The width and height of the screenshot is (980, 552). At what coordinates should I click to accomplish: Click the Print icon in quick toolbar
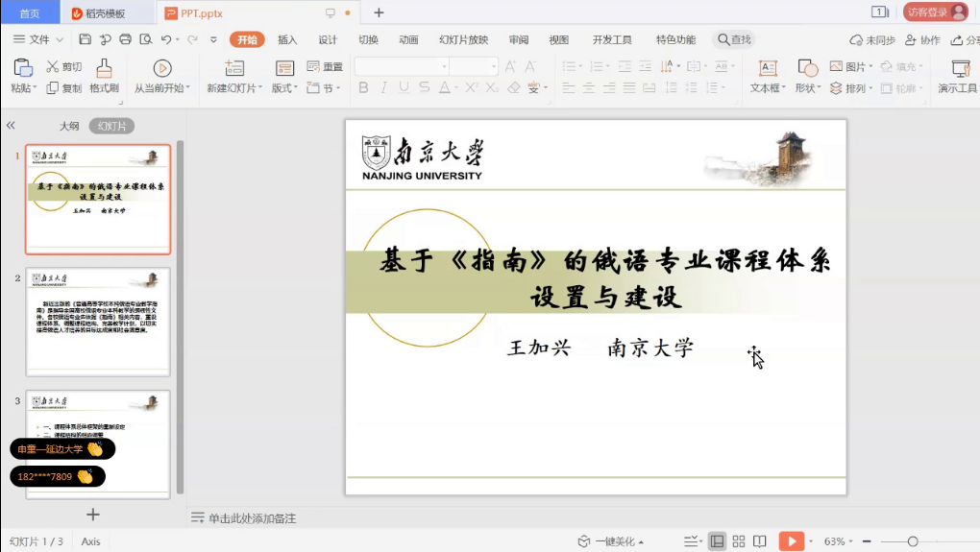click(x=125, y=39)
